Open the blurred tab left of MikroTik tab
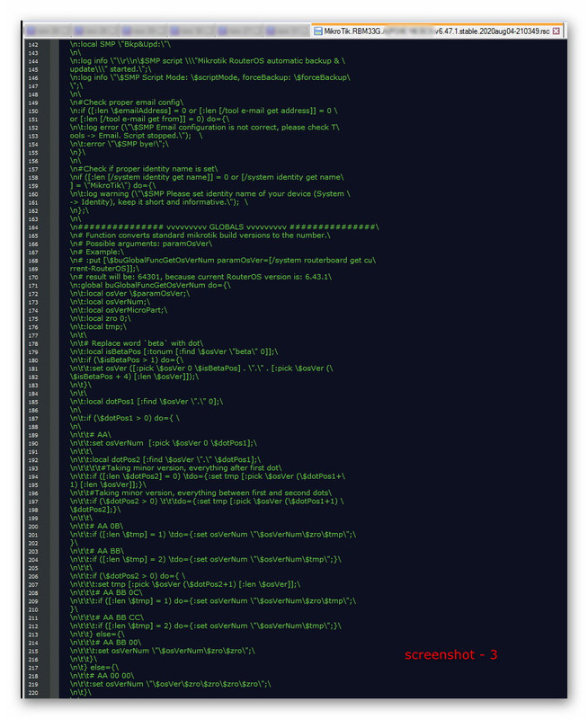 288,31
